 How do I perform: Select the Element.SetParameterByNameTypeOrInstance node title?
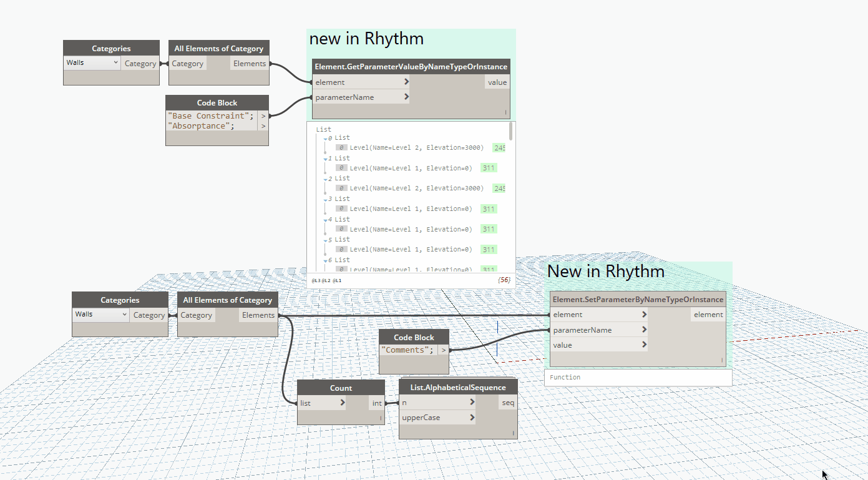[638, 299]
